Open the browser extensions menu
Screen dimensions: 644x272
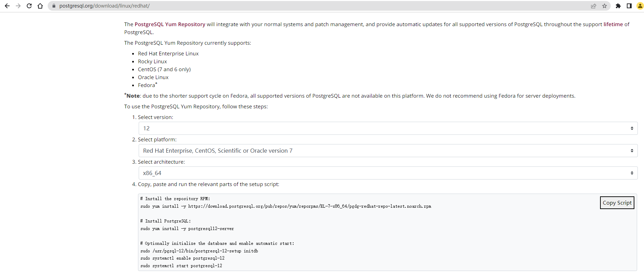tap(618, 6)
